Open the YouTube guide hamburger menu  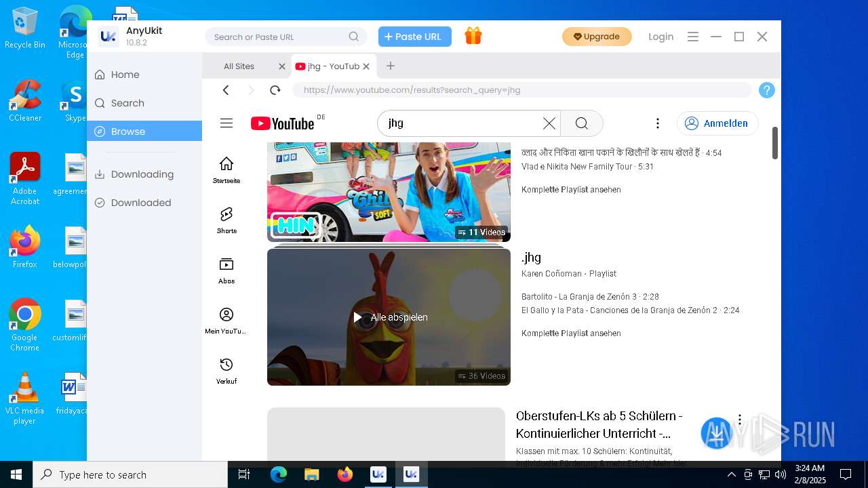click(x=226, y=123)
